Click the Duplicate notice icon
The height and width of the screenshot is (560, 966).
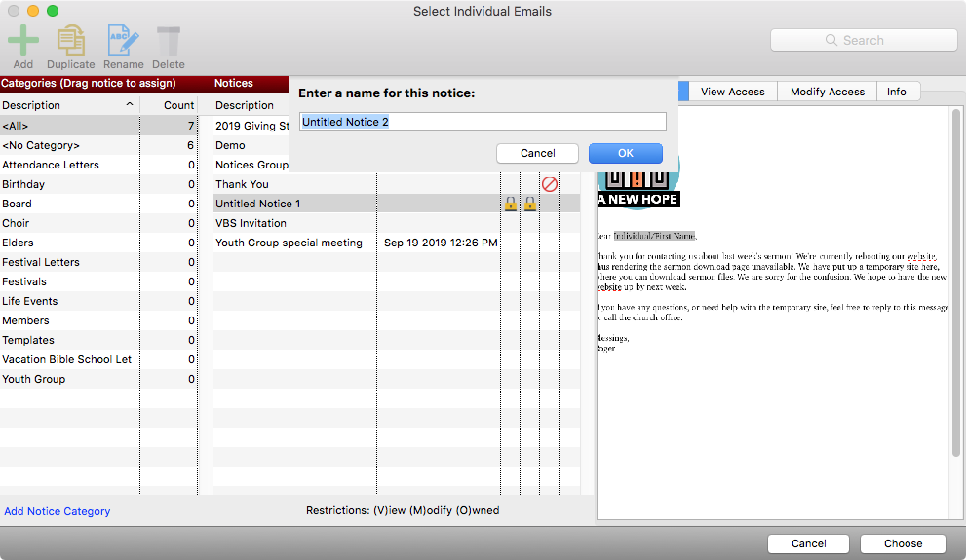click(x=70, y=41)
